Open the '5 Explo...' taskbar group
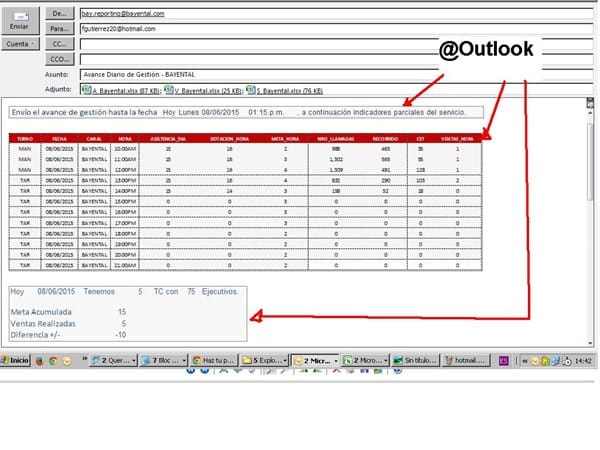 (264, 360)
